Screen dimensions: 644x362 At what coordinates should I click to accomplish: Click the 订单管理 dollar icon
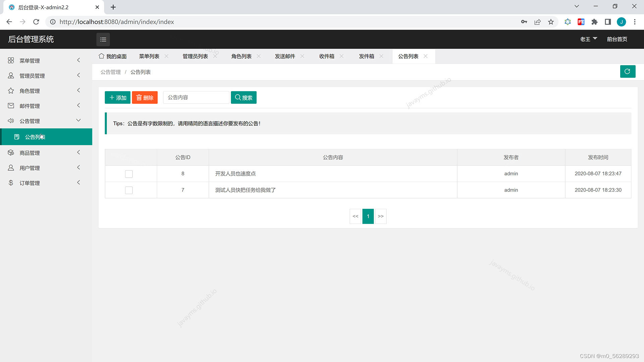pyautogui.click(x=11, y=183)
